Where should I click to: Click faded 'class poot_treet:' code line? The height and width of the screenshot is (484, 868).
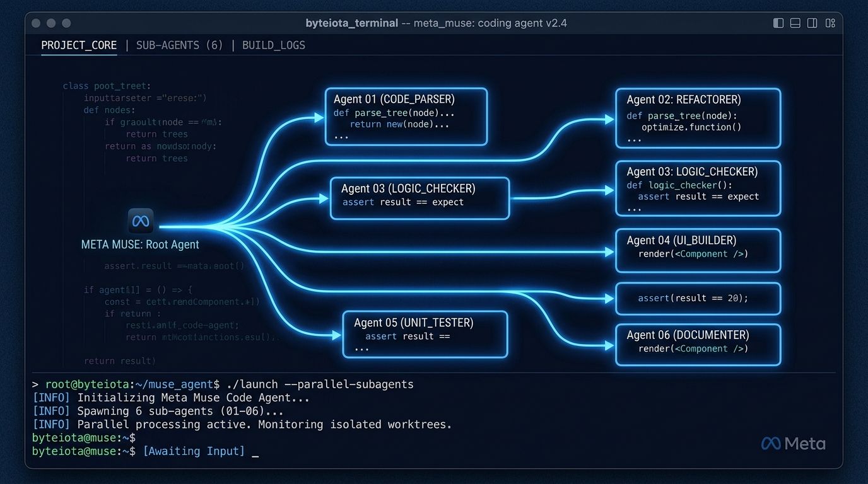[107, 86]
